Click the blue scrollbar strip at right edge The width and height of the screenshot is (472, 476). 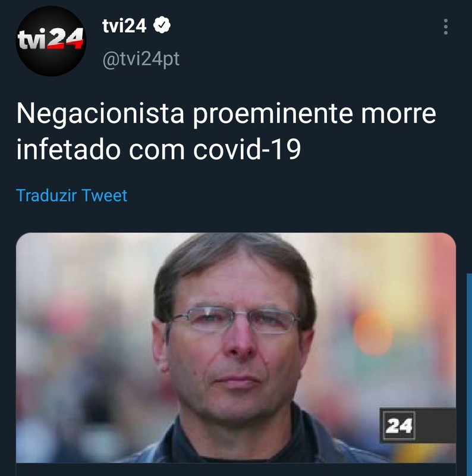coord(469,374)
